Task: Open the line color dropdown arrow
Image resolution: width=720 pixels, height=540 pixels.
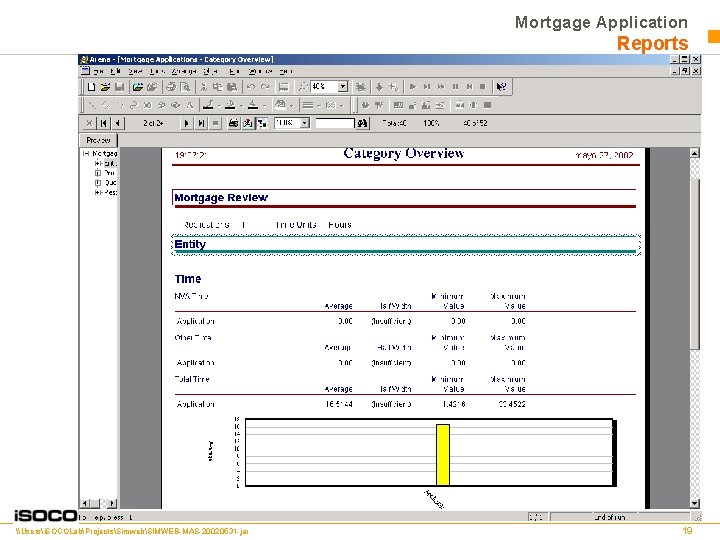Action: pyautogui.click(x=219, y=106)
